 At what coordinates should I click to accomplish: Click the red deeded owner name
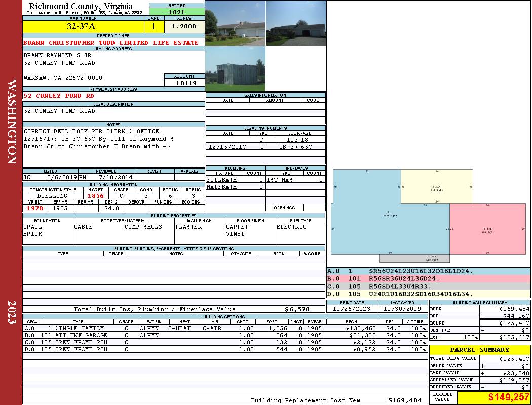point(111,43)
